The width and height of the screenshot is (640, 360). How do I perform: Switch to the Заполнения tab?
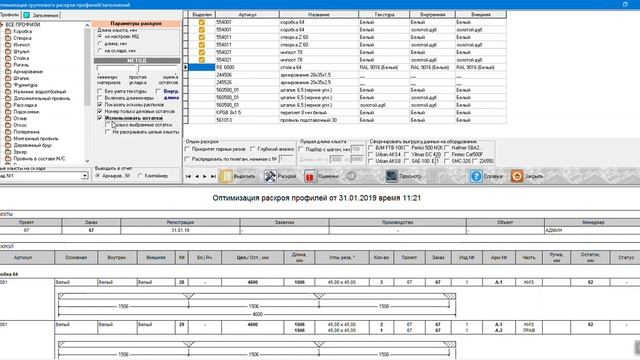pos(41,15)
